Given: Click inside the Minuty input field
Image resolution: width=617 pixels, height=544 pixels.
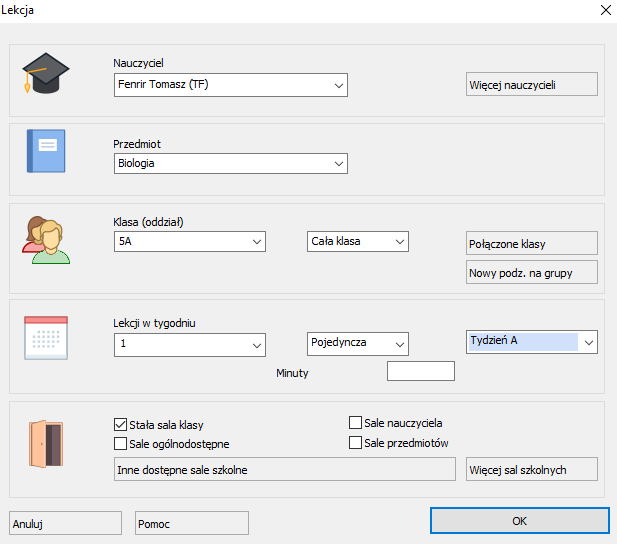Looking at the screenshot, I should (x=421, y=371).
